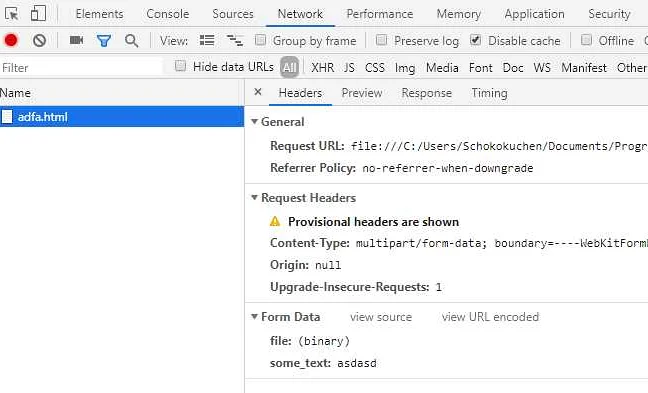Image resolution: width=648 pixels, height=393 pixels.
Task: Enable the Preserve log checkbox
Action: pyautogui.click(x=381, y=40)
